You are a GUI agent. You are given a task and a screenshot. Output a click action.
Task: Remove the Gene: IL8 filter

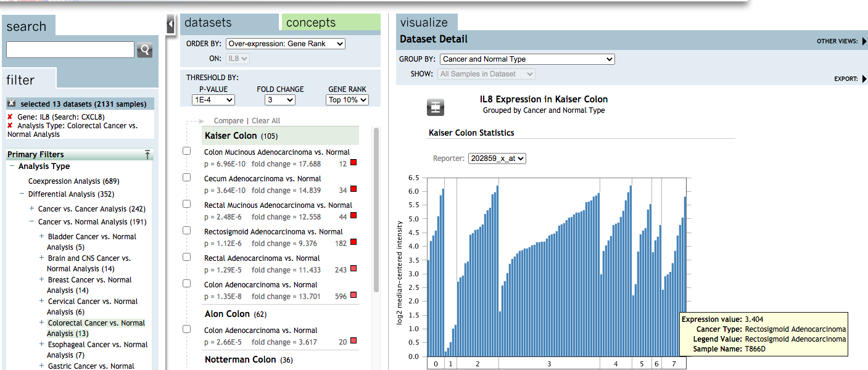[10, 117]
